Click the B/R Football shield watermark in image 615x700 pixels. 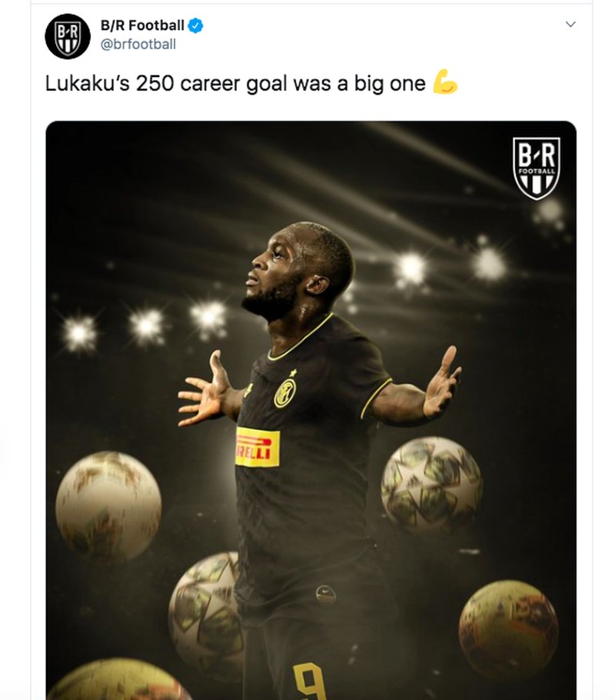click(x=536, y=168)
